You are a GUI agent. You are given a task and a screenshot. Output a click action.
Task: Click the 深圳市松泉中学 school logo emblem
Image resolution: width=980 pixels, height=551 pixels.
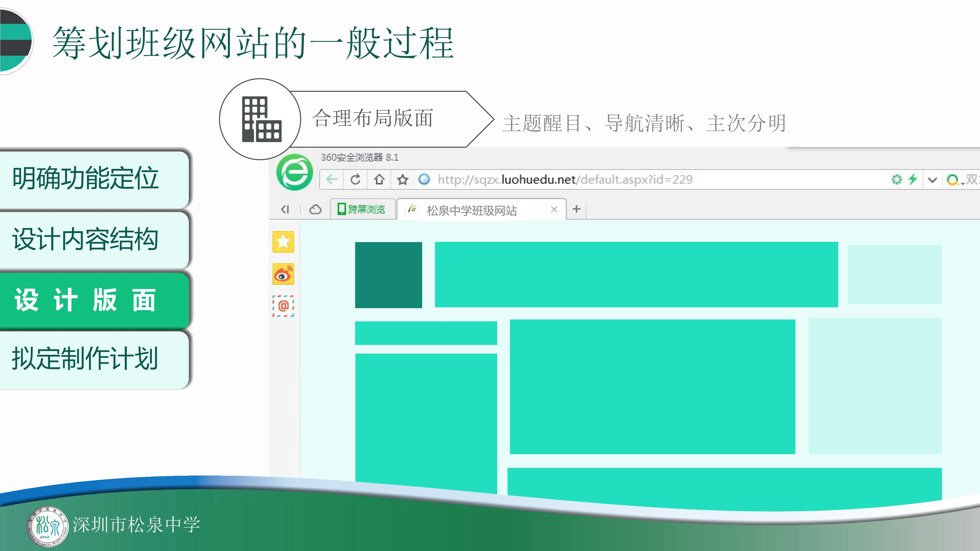pos(47,527)
